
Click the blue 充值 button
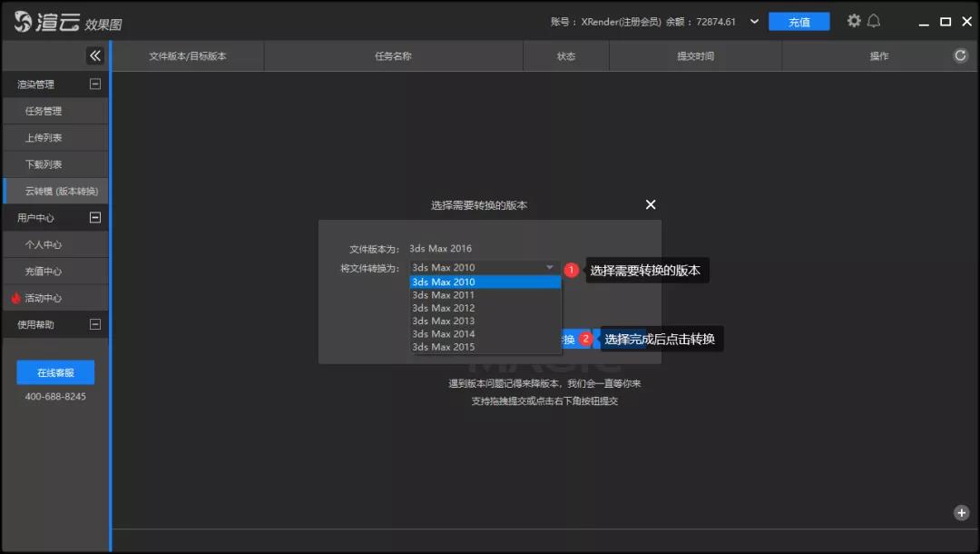(799, 22)
